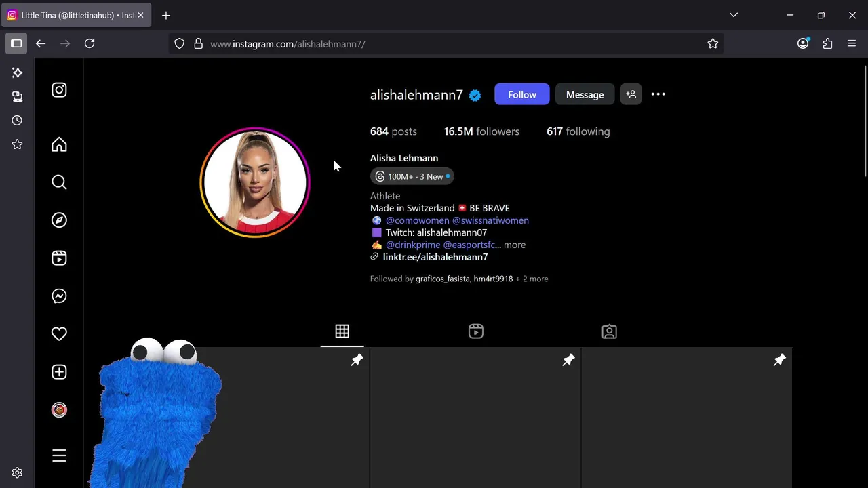Open the @drinkprime mention link
868x488 pixels.
[x=413, y=245]
